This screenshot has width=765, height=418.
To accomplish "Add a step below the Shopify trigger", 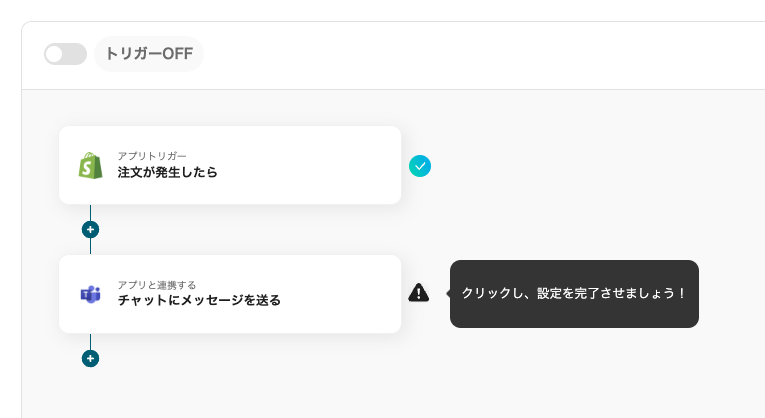I will click(x=90, y=229).
